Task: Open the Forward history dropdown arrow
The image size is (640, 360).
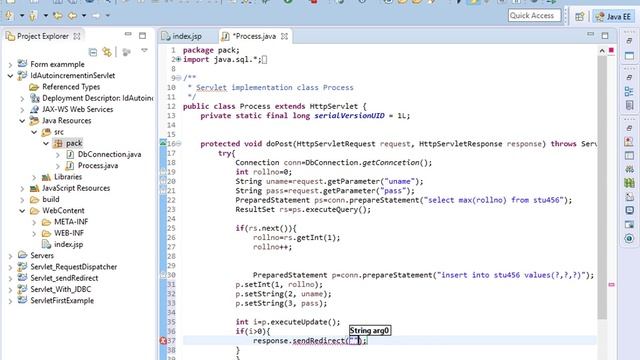Action: pos(108,16)
